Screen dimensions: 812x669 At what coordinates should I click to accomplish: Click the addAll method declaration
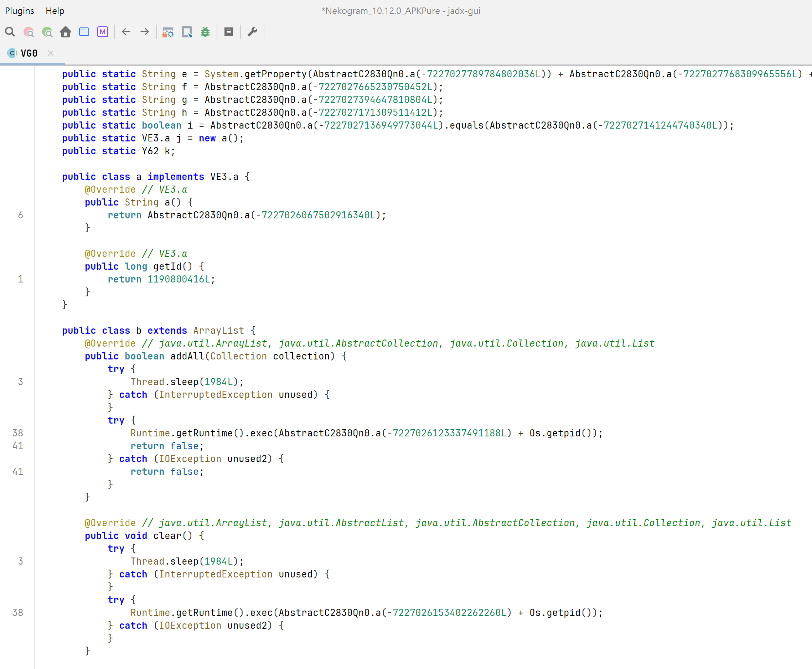(x=187, y=357)
